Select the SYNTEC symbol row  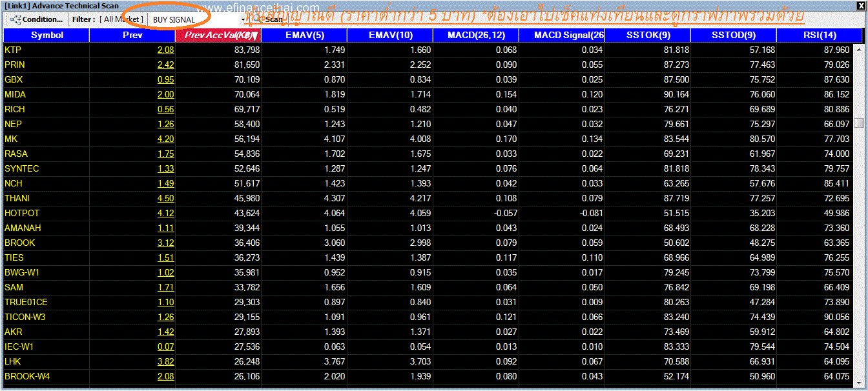tap(428, 168)
